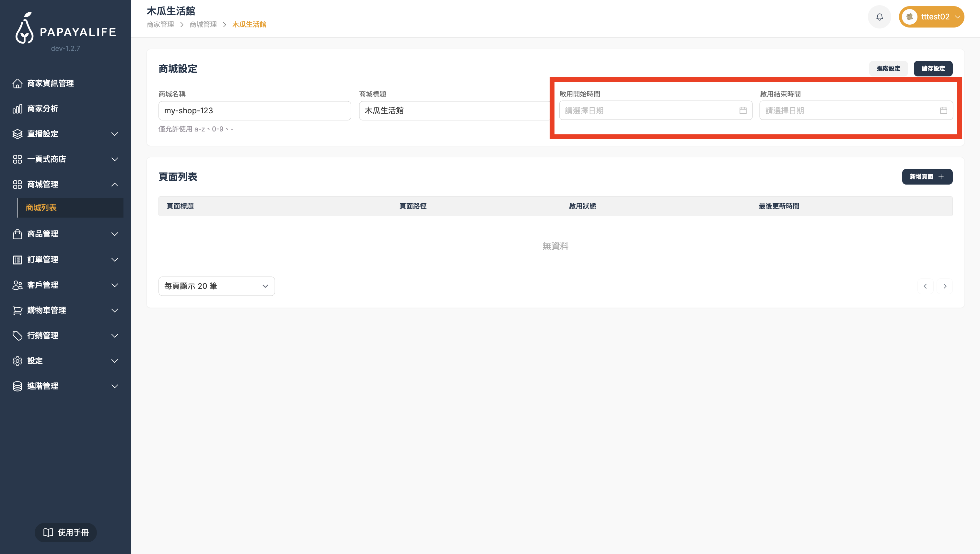The width and height of the screenshot is (980, 554).
Task: Click the notification bell icon
Action: (x=879, y=17)
